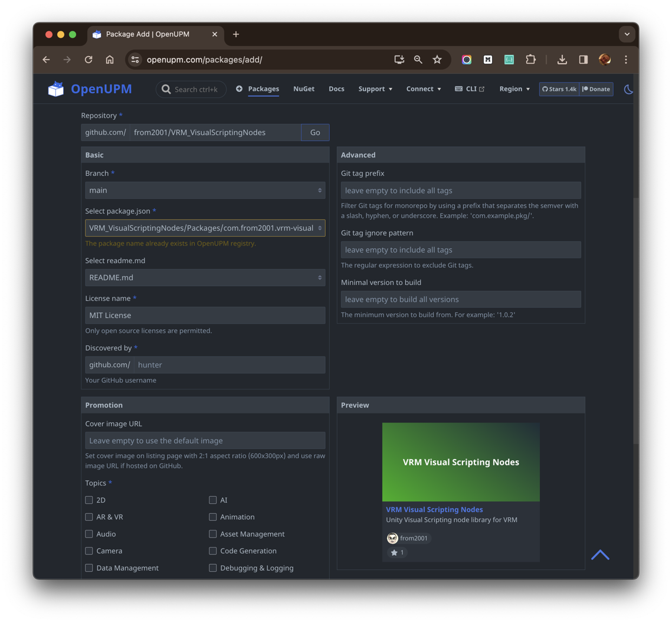Screen dimensions: 672x623
Task: Expand the Region menu dropdown
Action: pos(514,89)
